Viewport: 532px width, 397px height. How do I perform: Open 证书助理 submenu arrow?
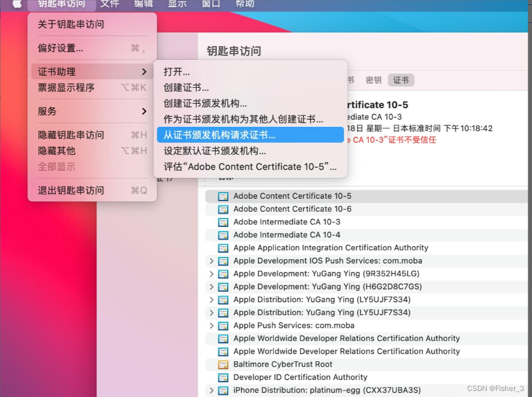coord(144,71)
